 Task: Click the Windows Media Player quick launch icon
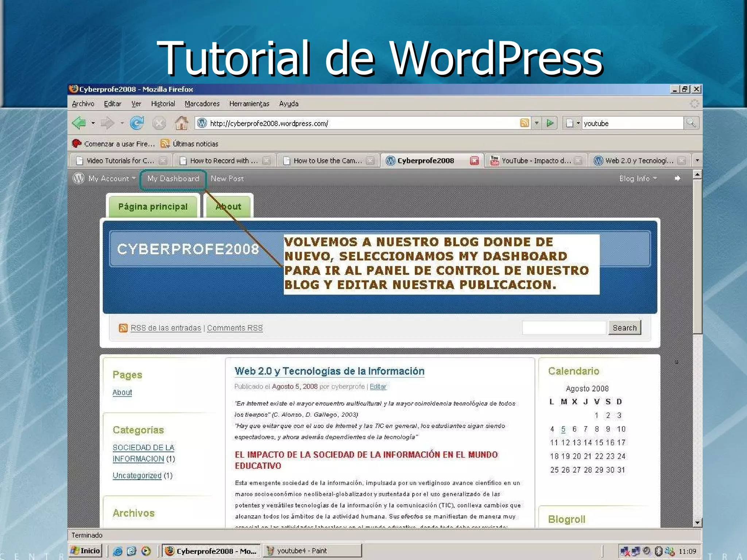(146, 551)
